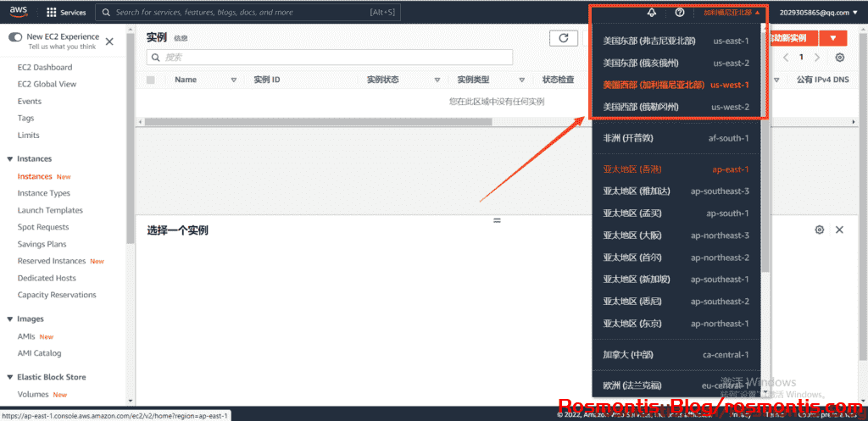This screenshot has height=421, width=868.
Task: Select region ap-southeast-3 Jakarta
Action: coord(676,191)
